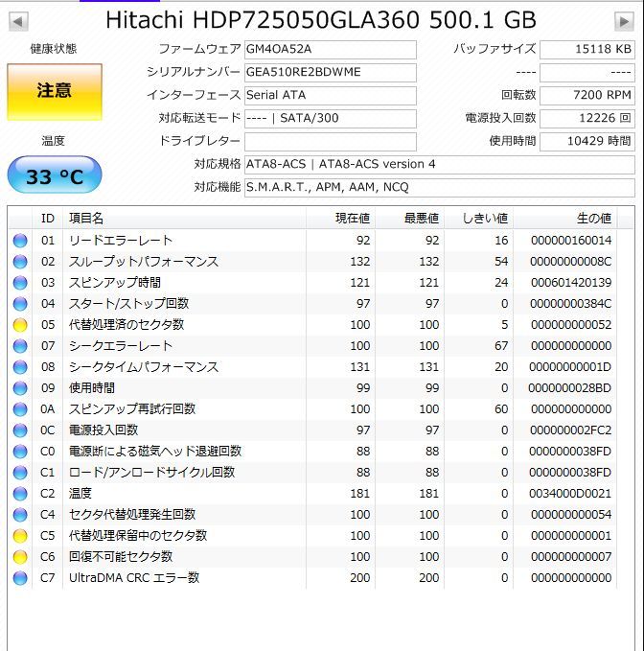Screen dimensions: 644x651
Task: Click raw value 0000000028BD
Action: (569, 388)
